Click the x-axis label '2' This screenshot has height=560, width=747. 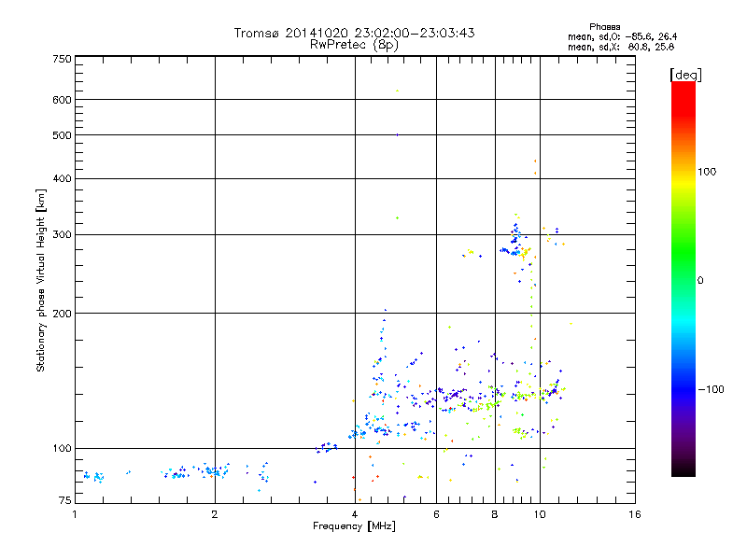tap(215, 514)
